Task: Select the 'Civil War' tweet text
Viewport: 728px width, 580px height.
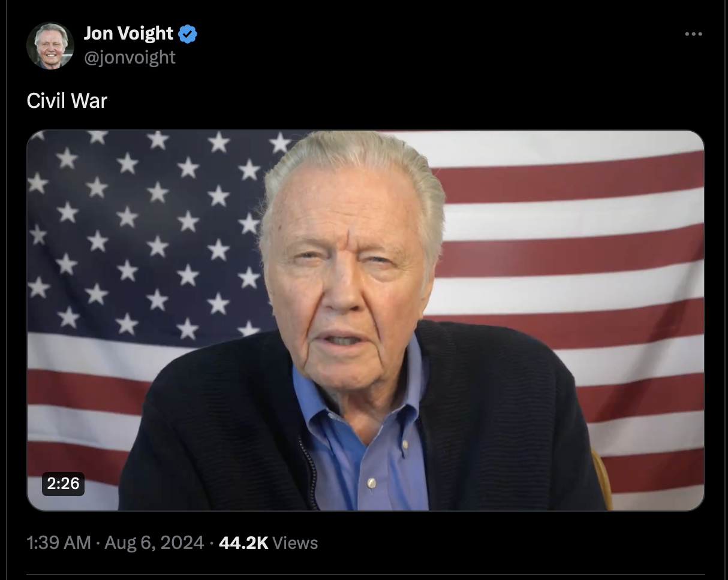Action: pos(67,101)
